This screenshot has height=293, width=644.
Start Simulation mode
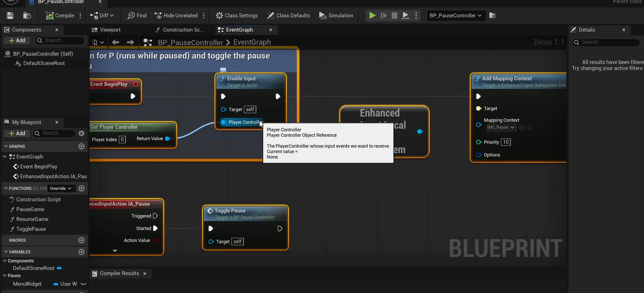pos(336,16)
